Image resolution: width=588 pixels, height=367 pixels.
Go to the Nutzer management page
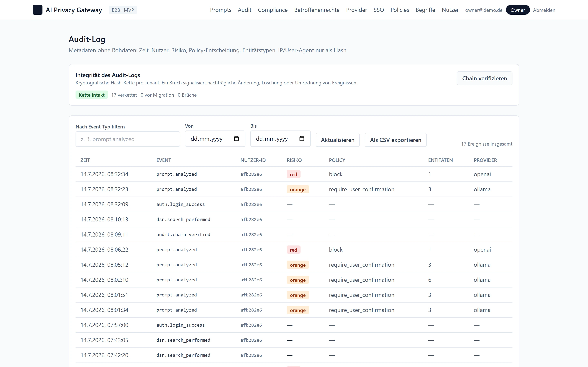(450, 10)
